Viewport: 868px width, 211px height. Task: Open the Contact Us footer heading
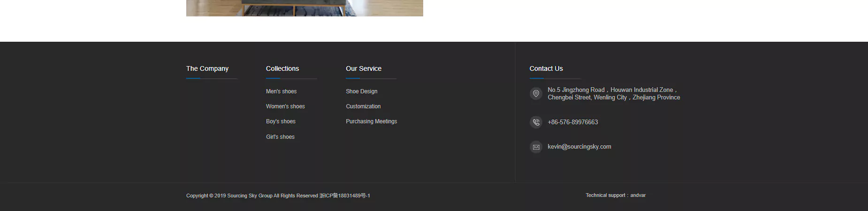pyautogui.click(x=546, y=68)
